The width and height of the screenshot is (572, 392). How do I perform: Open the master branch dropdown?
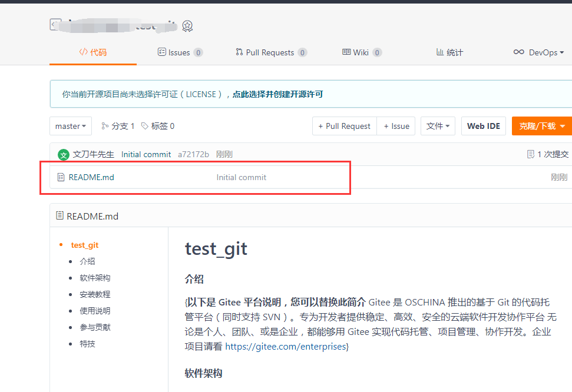click(x=70, y=125)
